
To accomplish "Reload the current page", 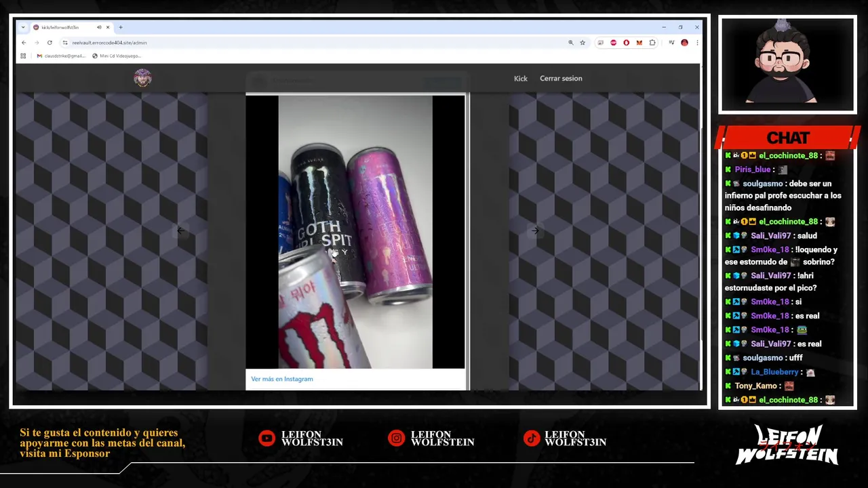I will 50,43.
